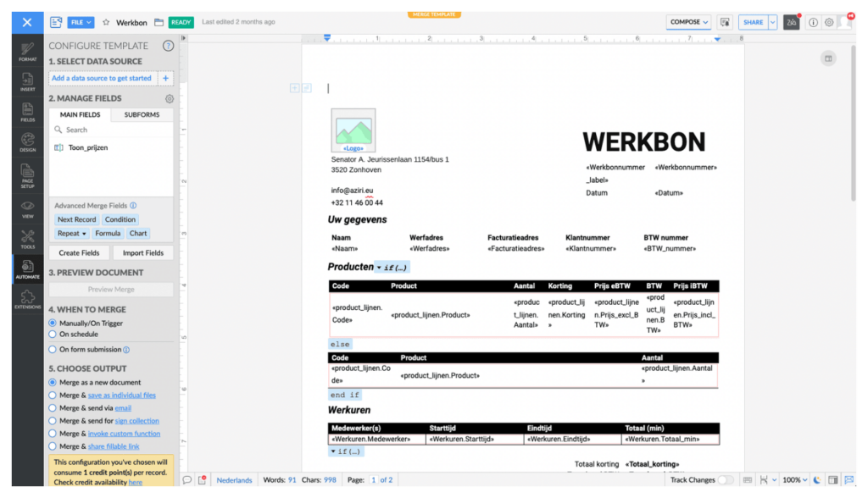Open the comment notifications icon near Share
The image size is (868, 498).
point(724,22)
